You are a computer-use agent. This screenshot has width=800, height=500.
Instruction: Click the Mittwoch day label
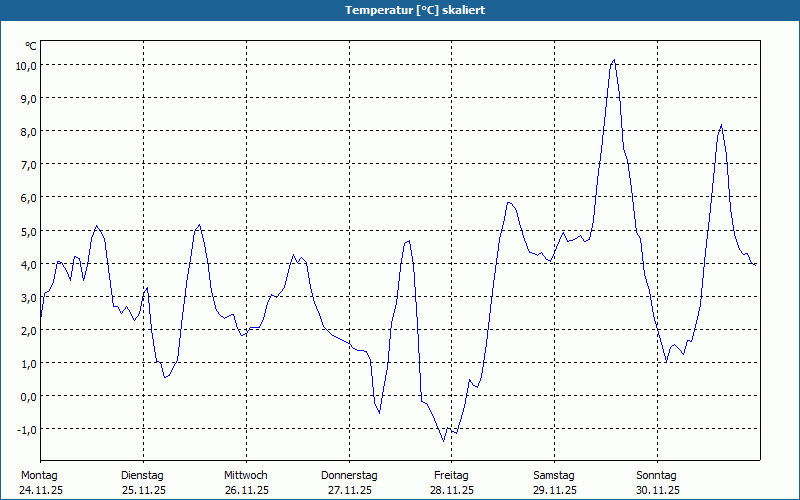coord(246,476)
